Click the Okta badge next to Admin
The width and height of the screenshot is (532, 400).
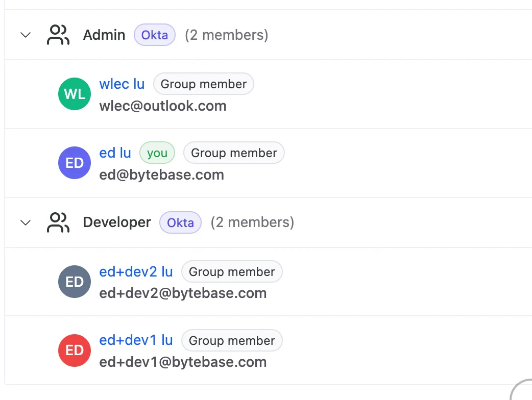[x=155, y=35]
